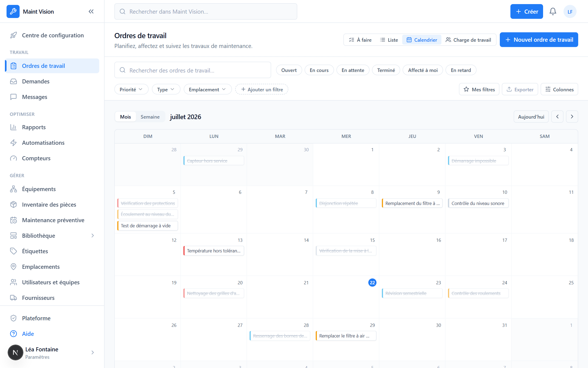Toggle the En attente status filter
This screenshot has height=368, width=588.
coord(353,70)
